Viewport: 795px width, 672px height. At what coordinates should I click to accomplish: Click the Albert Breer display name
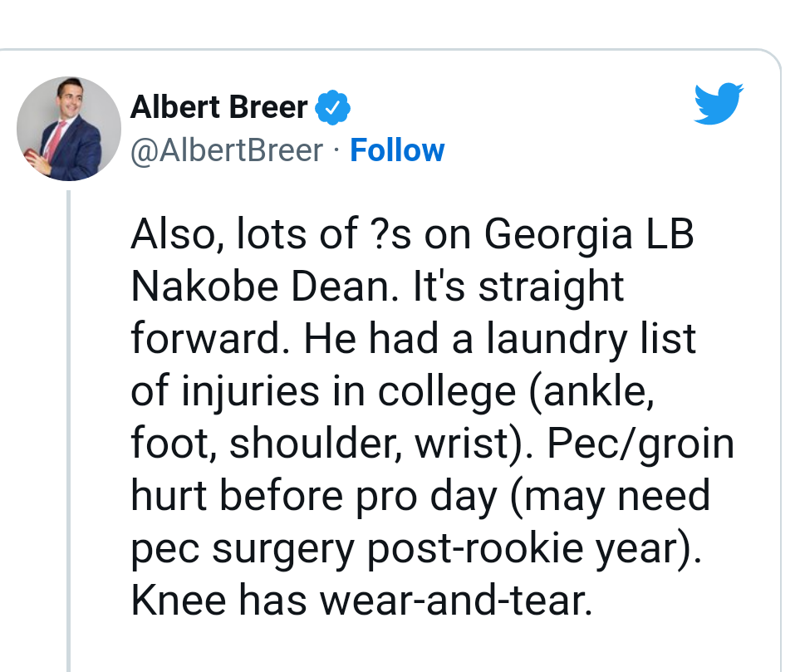pos(219,107)
